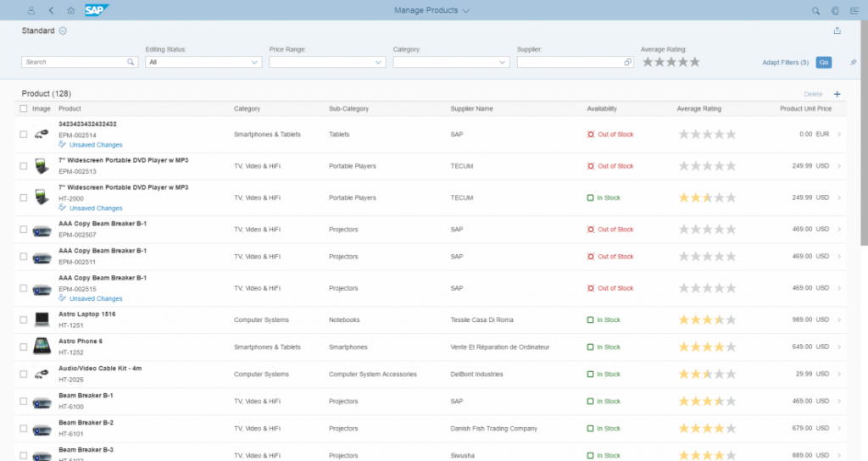868x461 pixels.
Task: Open Unsaved Changes link for HT-2000
Action: (96, 208)
